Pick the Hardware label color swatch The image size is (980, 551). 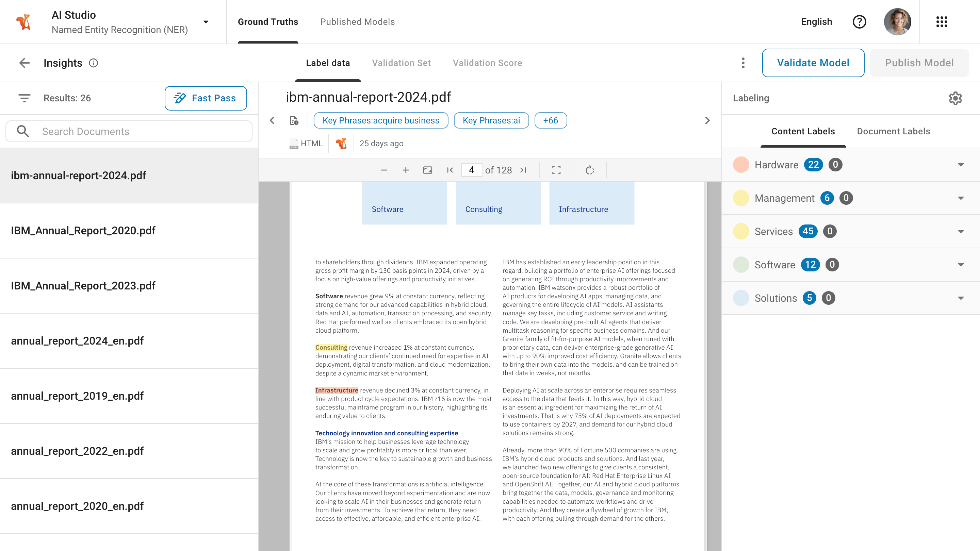741,165
